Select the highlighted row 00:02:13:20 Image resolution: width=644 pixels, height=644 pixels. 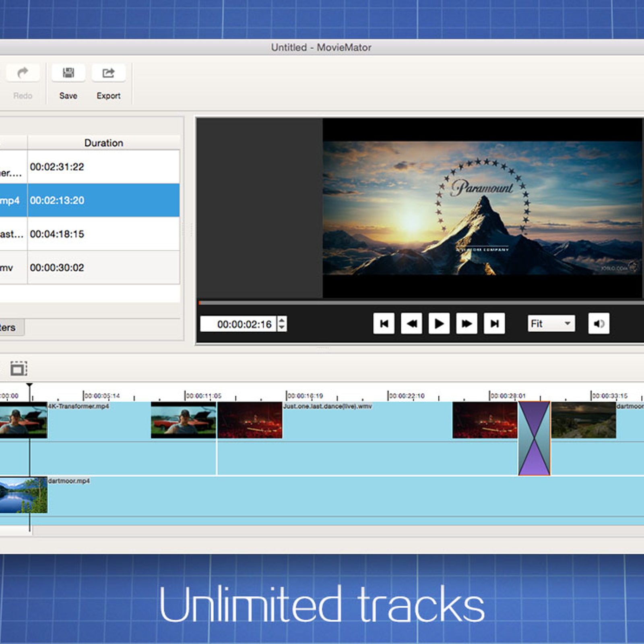[x=90, y=200]
